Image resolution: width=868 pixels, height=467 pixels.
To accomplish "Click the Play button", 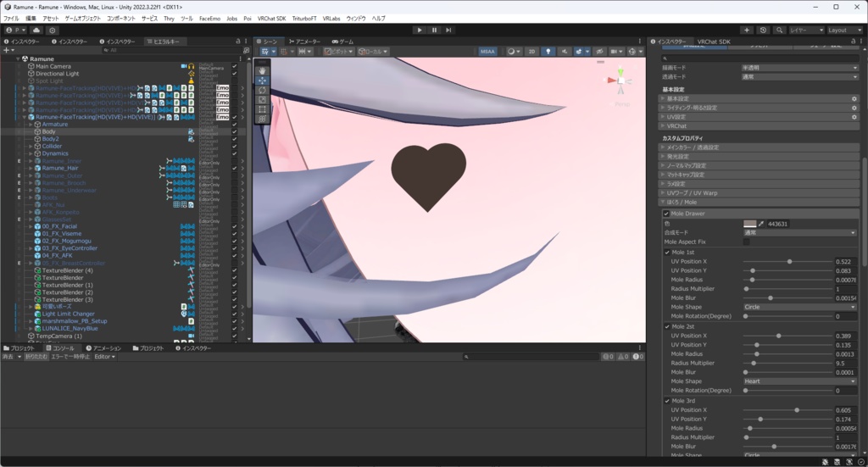I will tap(420, 30).
